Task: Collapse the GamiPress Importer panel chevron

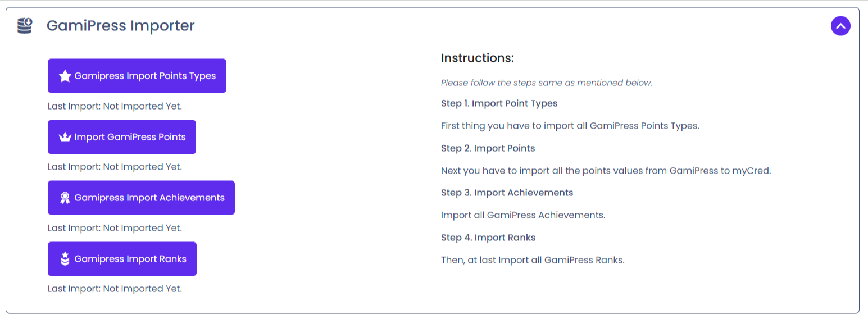Action: click(840, 26)
